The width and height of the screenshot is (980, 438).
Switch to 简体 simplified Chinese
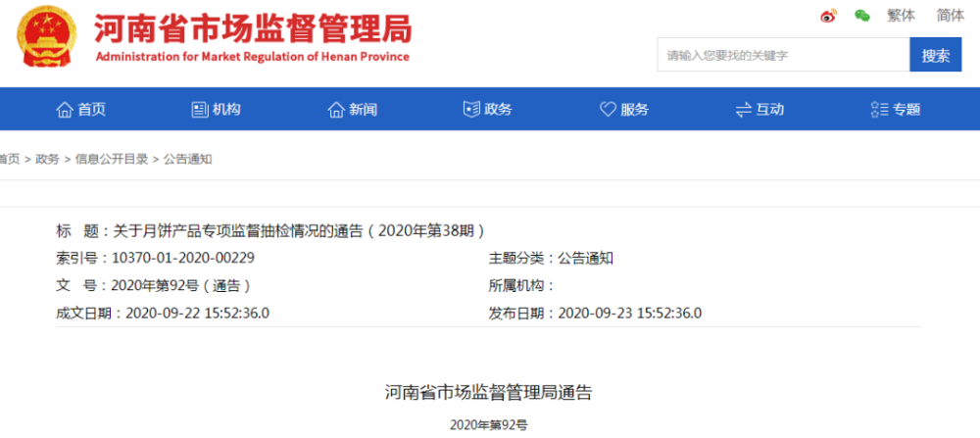[950, 17]
